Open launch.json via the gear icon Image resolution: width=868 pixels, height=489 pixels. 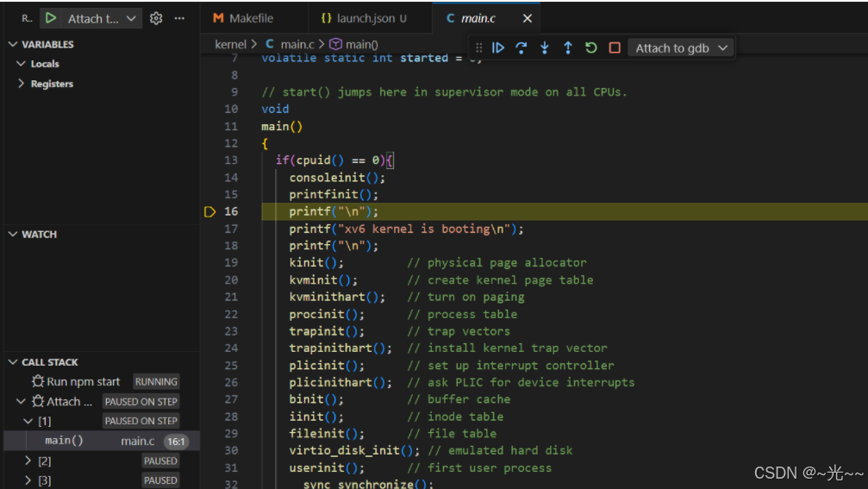[156, 18]
